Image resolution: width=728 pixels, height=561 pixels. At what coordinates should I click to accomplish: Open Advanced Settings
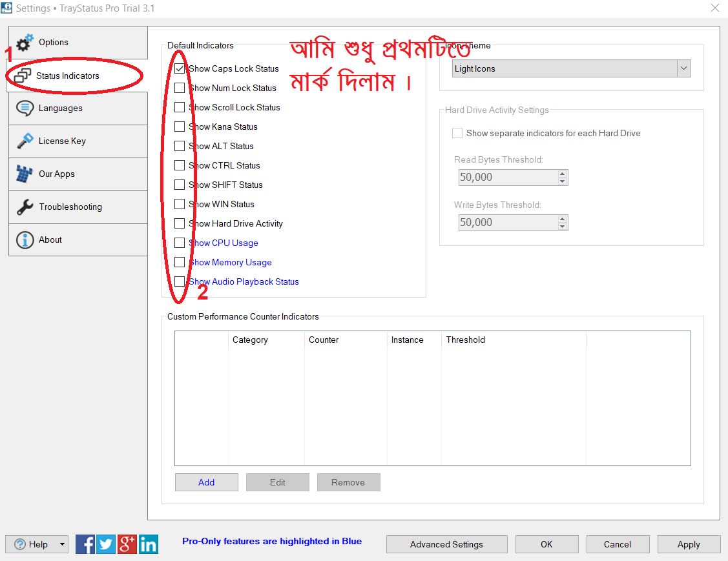pos(446,544)
